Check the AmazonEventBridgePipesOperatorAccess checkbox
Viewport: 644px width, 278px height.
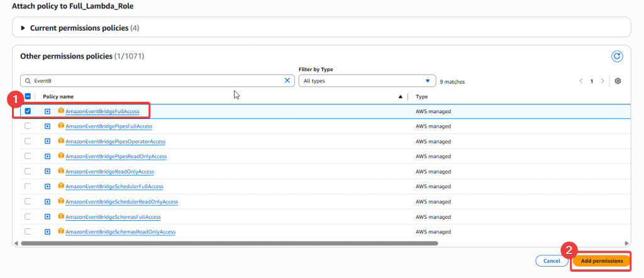(x=28, y=142)
